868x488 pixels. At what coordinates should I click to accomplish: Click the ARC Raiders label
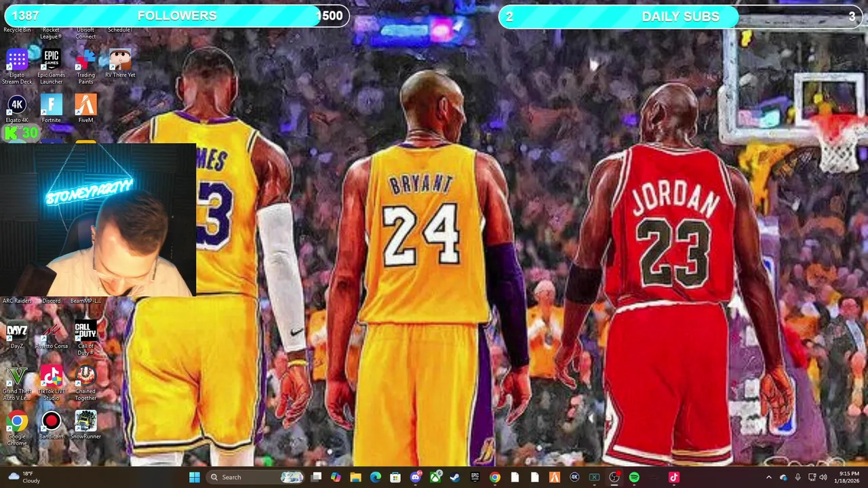[17, 301]
